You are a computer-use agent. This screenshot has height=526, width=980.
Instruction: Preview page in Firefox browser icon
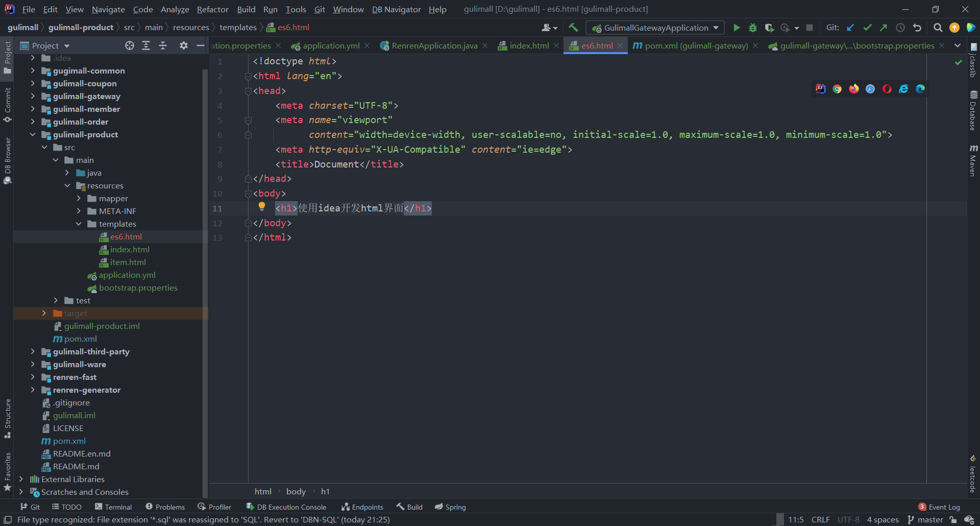[x=854, y=89]
